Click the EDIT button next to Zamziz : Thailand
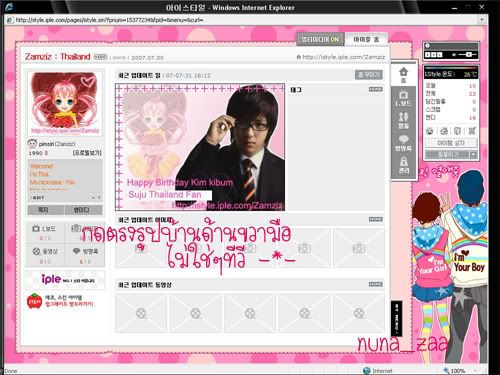The height and width of the screenshot is (375, 500). tap(101, 57)
